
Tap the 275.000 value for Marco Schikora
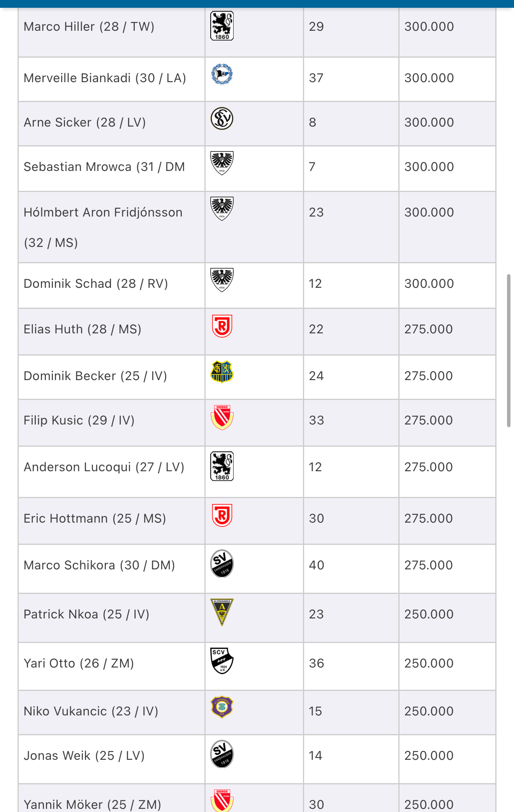pos(429,565)
